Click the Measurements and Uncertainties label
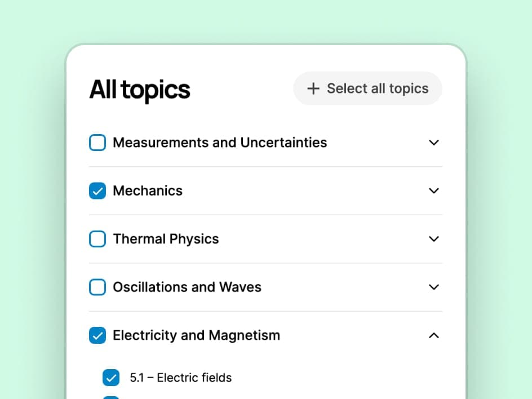This screenshot has width=532, height=399. tap(220, 143)
